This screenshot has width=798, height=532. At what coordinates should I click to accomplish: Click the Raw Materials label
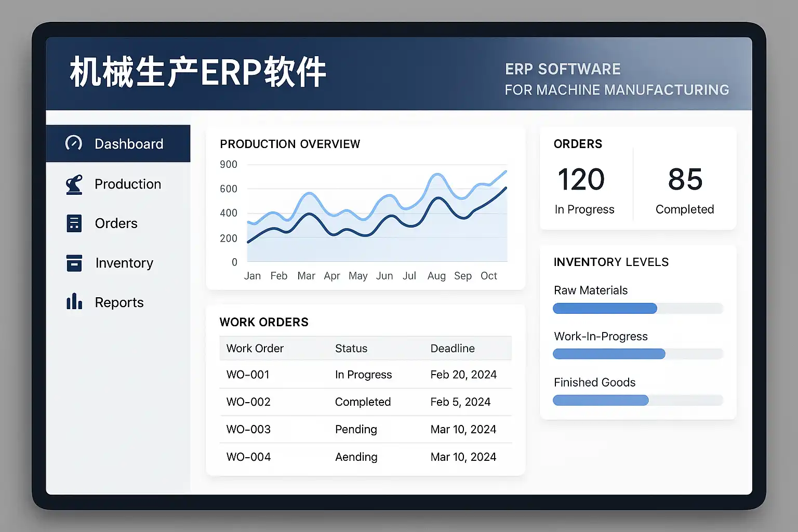coord(591,290)
